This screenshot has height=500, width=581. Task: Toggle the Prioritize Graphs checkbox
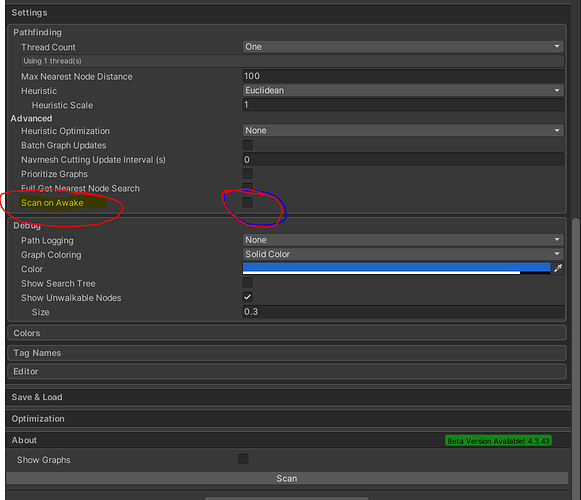[248, 173]
